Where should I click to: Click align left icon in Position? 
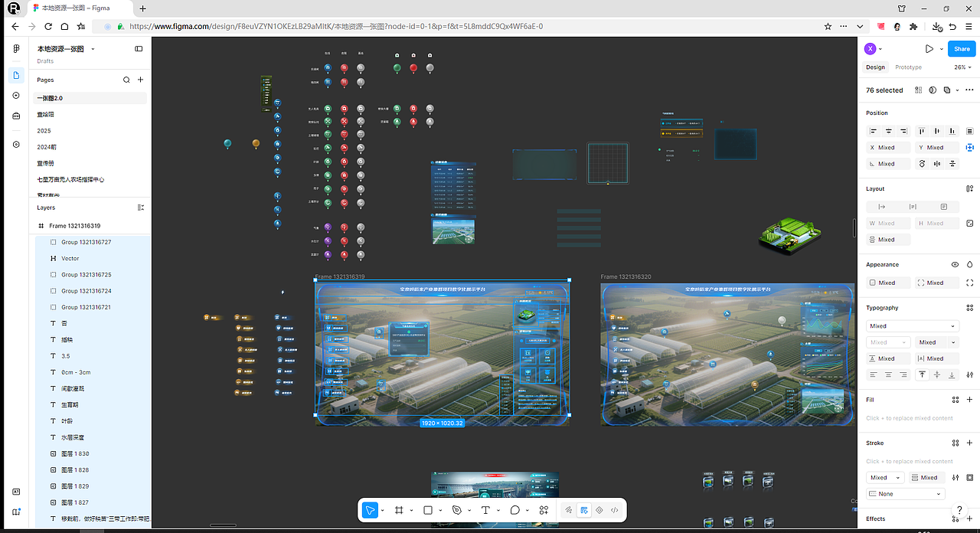click(874, 131)
